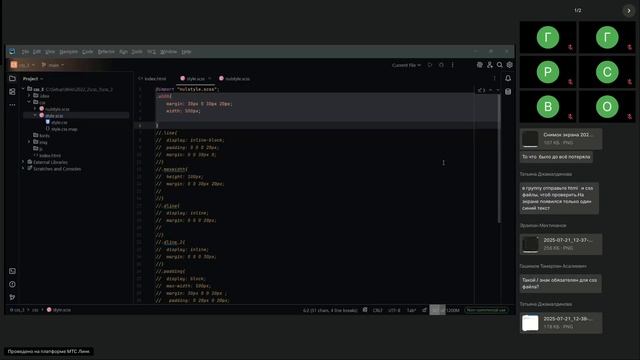This screenshot has width=640, height=360.
Task: Open IDE settings gear icon
Action: point(509,65)
